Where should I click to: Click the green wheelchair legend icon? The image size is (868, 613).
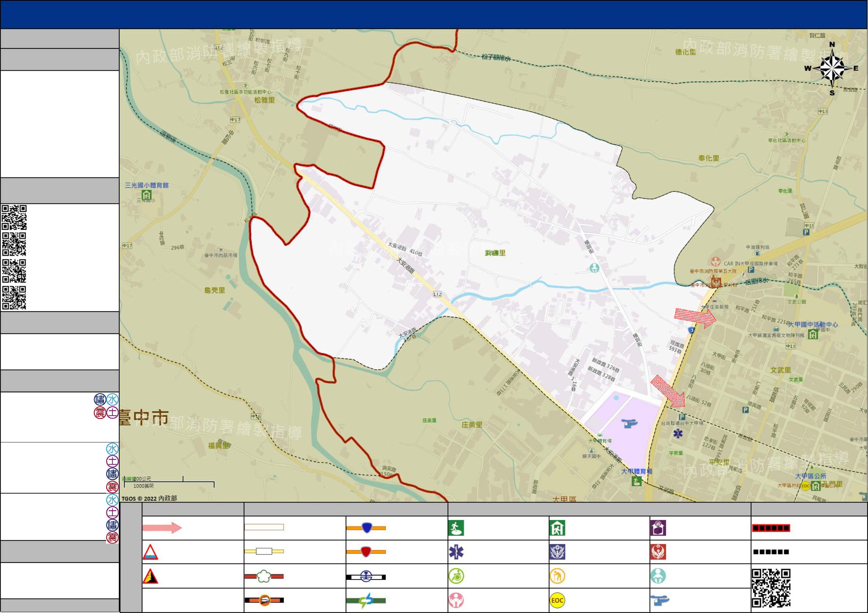click(456, 576)
